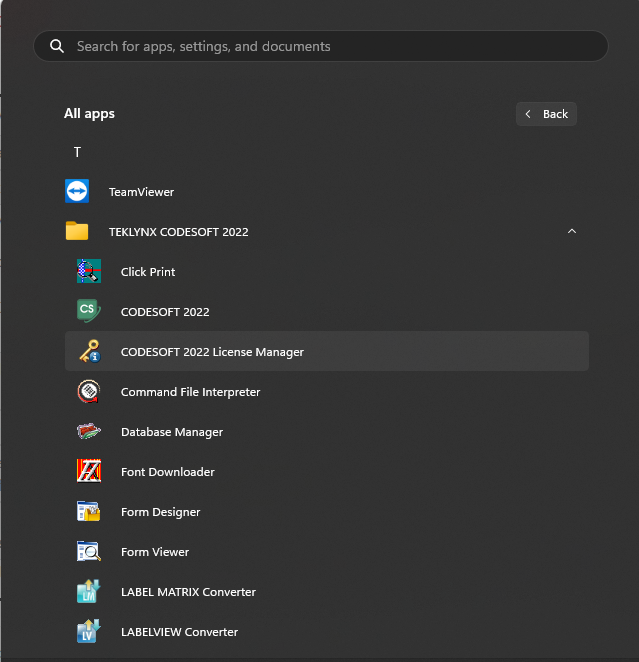Click the TEKLYNX CODESOFT 2022 folder name
Image resolution: width=639 pixels, height=662 pixels.
tap(178, 232)
